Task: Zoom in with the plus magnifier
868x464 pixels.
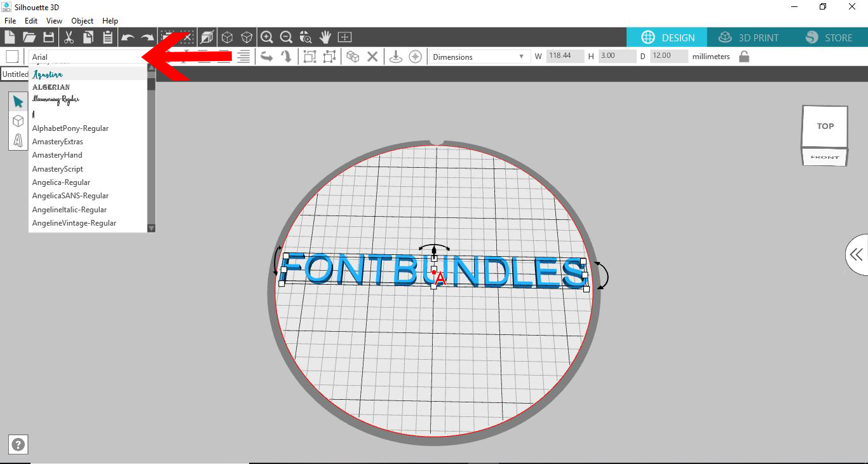Action: (x=267, y=37)
